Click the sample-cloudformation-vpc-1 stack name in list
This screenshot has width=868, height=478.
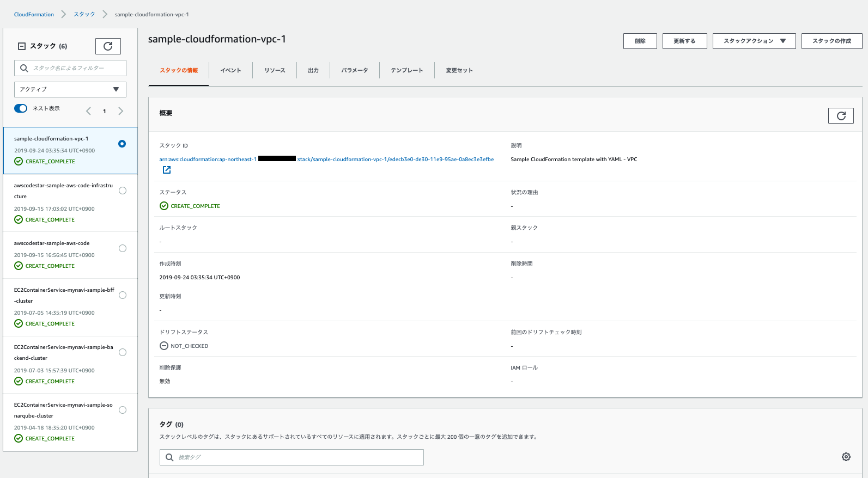click(51, 139)
